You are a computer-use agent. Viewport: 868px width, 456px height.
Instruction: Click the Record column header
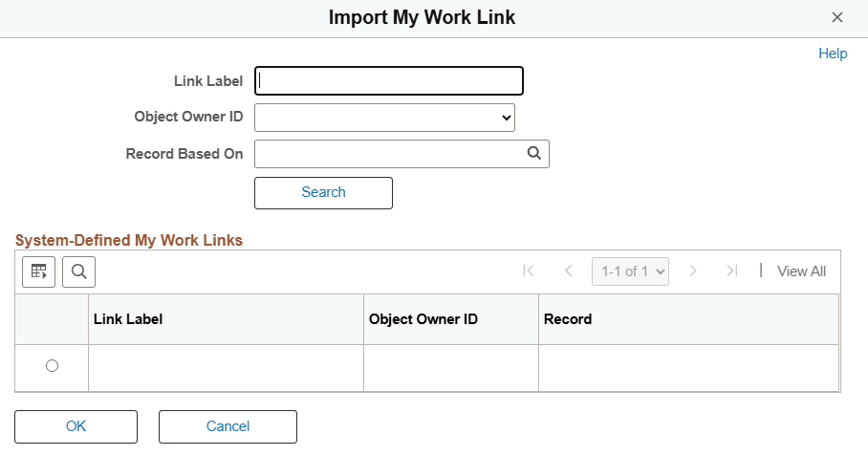coord(568,319)
